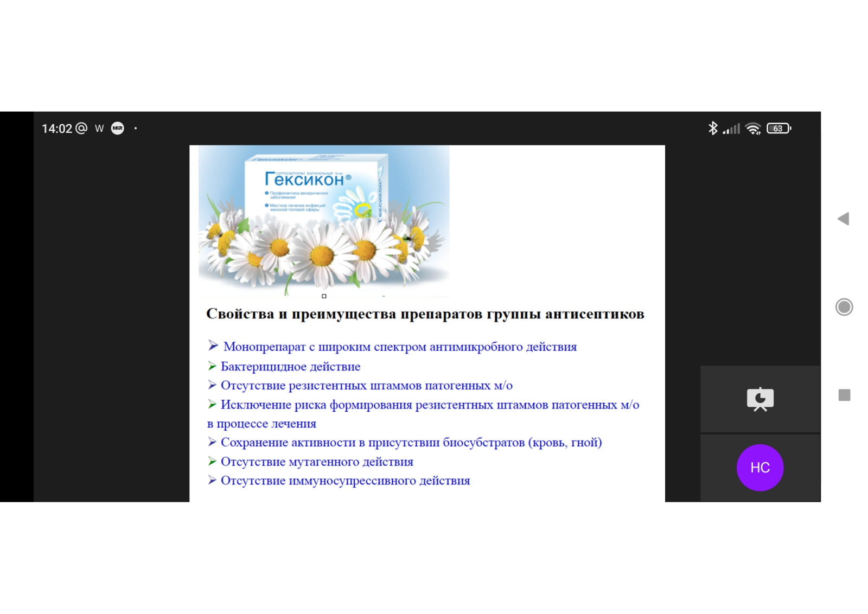Viewport: 868px width, 614px height.
Task: Tap the text line 'в процессе лечения'
Action: (x=261, y=424)
